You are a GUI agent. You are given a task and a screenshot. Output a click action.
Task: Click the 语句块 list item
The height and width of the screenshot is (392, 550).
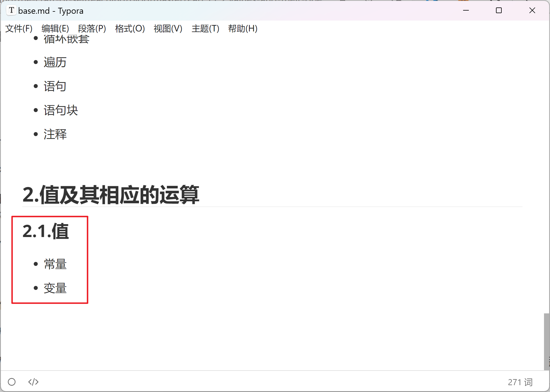point(61,110)
